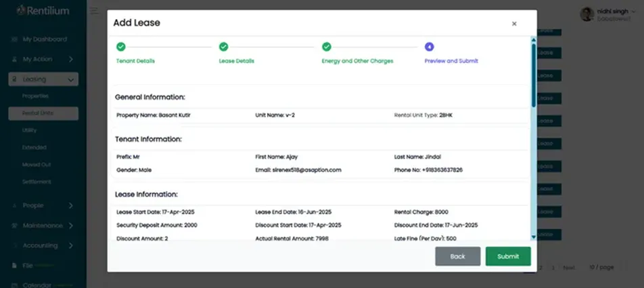Click the Calendar sidebar icon
644x288 pixels.
pos(14,285)
